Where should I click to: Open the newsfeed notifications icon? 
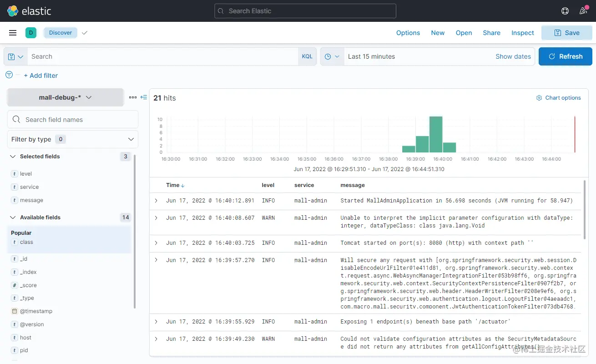coord(583,11)
